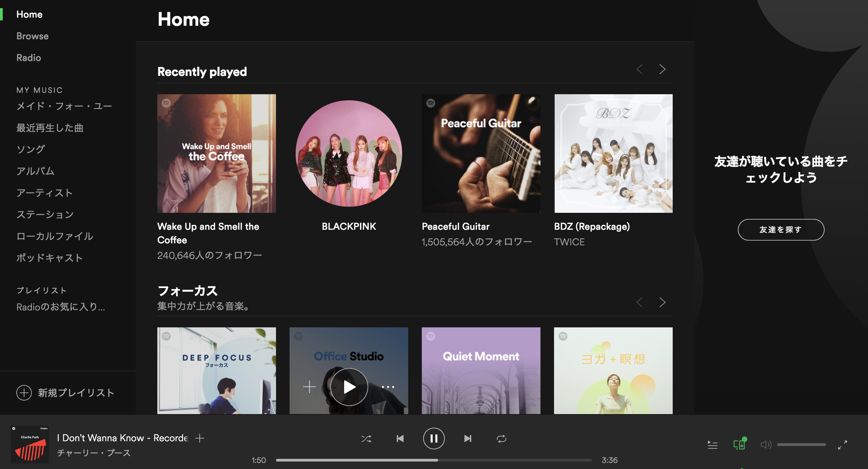Click 240,646人のフォロワー text
The width and height of the screenshot is (868, 469).
(x=210, y=255)
